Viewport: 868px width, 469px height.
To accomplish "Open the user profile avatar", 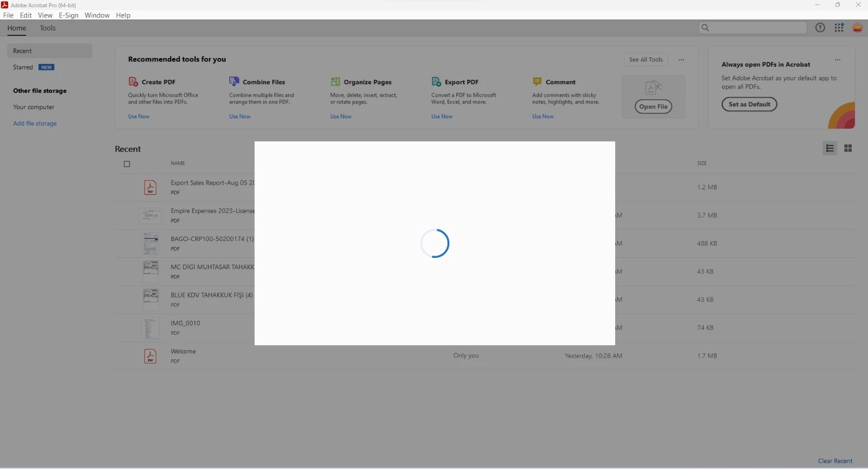I will tap(858, 28).
